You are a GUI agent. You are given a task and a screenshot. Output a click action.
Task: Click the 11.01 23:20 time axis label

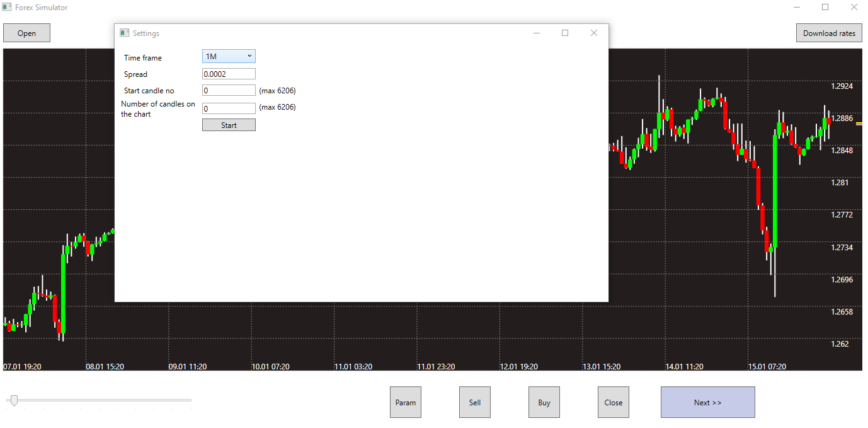coord(437,366)
